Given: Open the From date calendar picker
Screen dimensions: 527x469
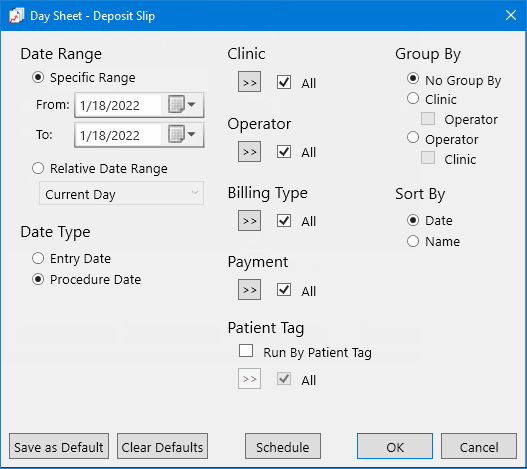Looking at the screenshot, I should 182,105.
